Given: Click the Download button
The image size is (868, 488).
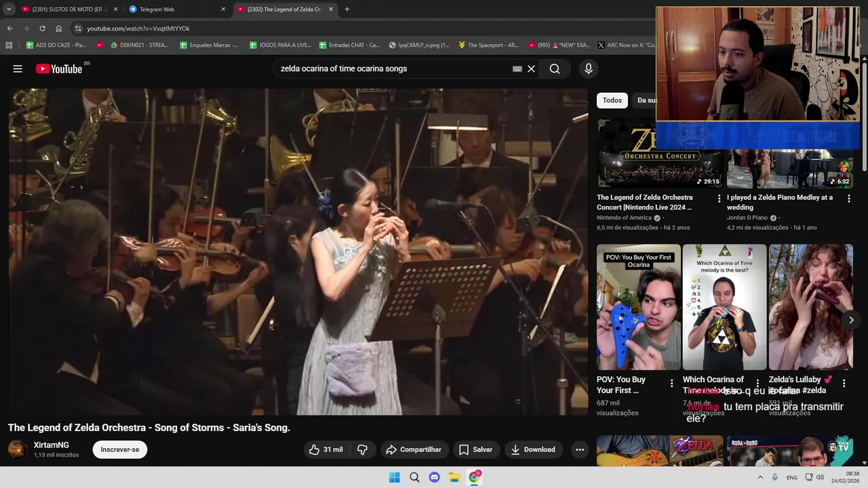Looking at the screenshot, I should (x=533, y=449).
